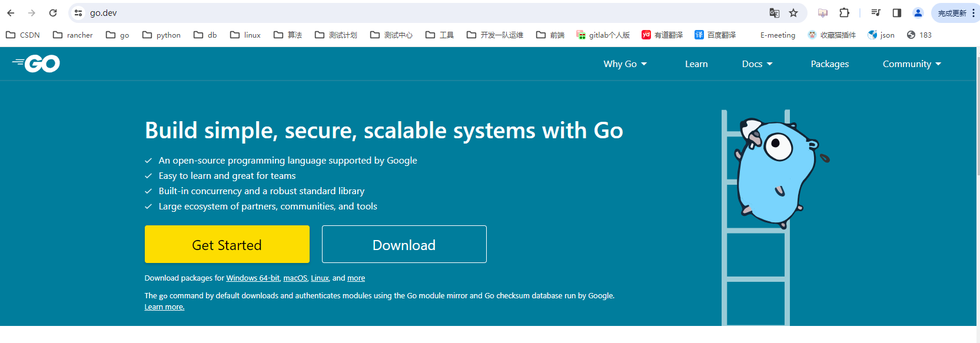
Task: Open the Google Translate page icon
Action: click(x=775, y=13)
